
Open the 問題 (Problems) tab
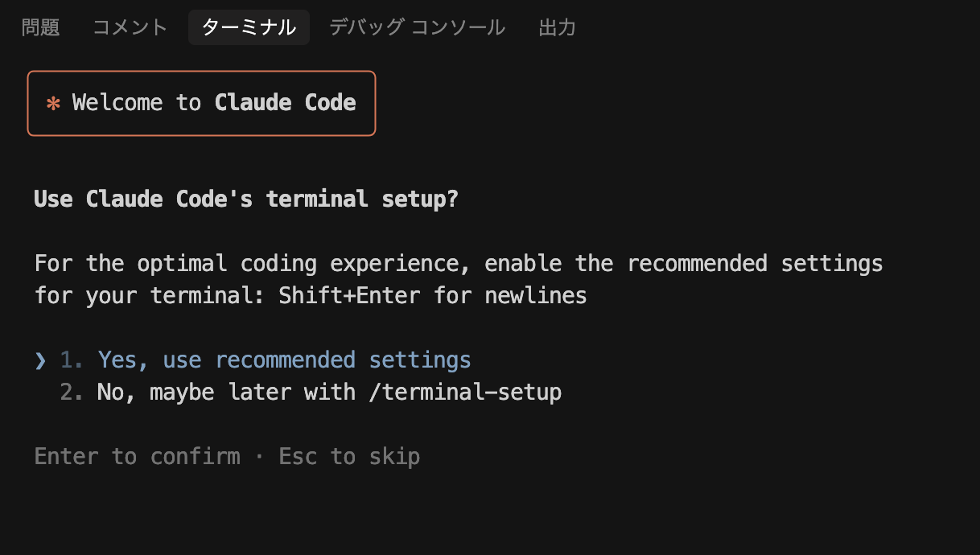[x=40, y=27]
